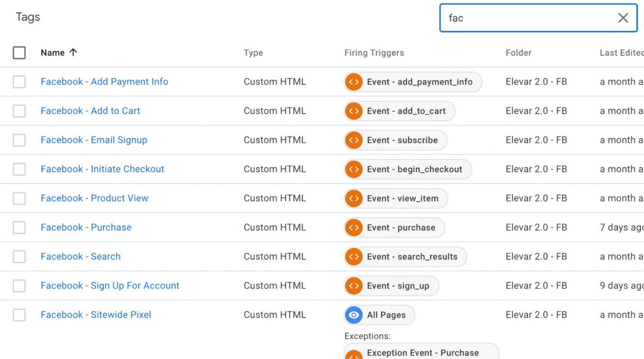Clear the search field with X icon
Image resolution: width=644 pixels, height=359 pixels.
click(623, 18)
